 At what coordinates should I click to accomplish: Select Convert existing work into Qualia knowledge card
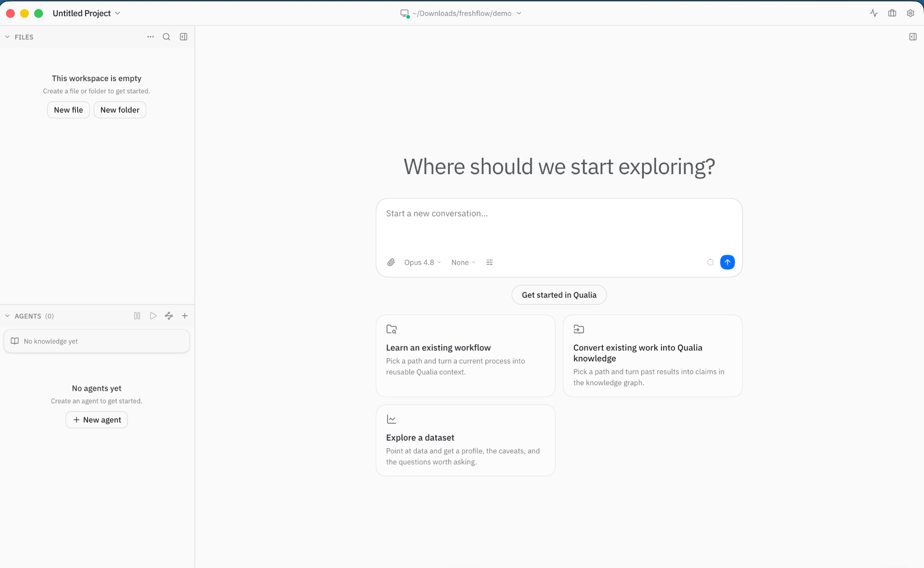coord(653,356)
